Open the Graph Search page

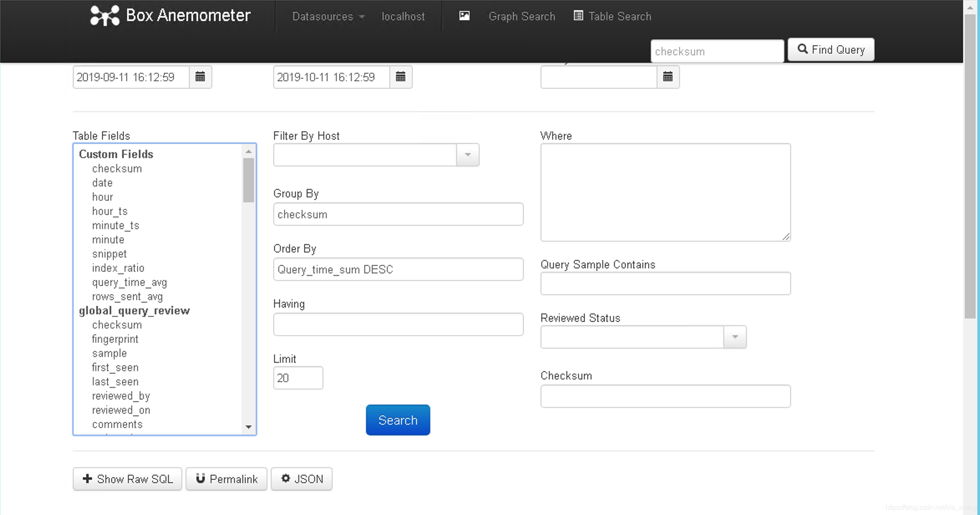522,16
